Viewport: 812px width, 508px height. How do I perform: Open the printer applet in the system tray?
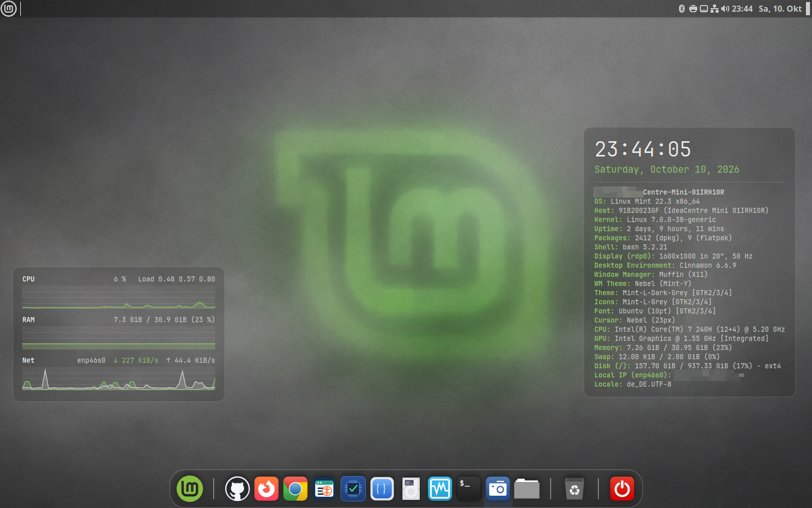coord(693,9)
